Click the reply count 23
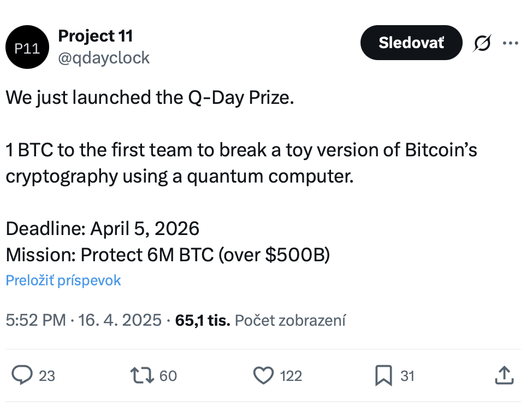 coord(47,376)
